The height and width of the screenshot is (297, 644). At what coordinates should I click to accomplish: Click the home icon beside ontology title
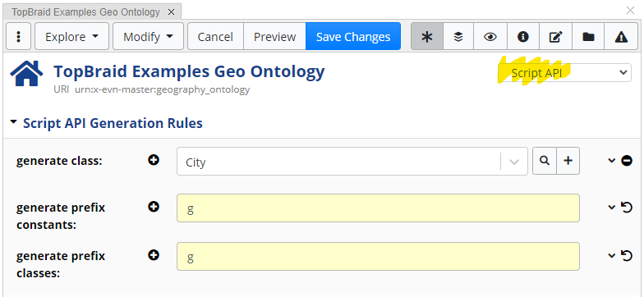point(26,74)
